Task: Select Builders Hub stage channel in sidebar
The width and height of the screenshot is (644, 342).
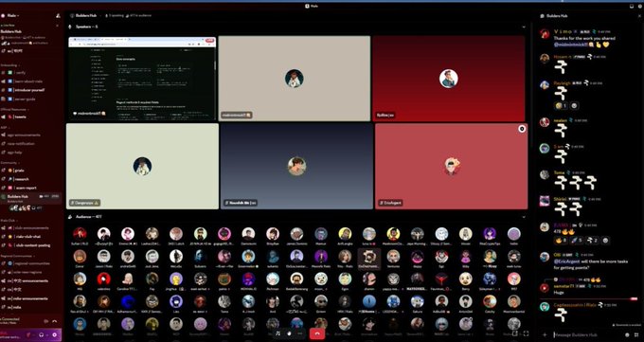Action: [31, 198]
